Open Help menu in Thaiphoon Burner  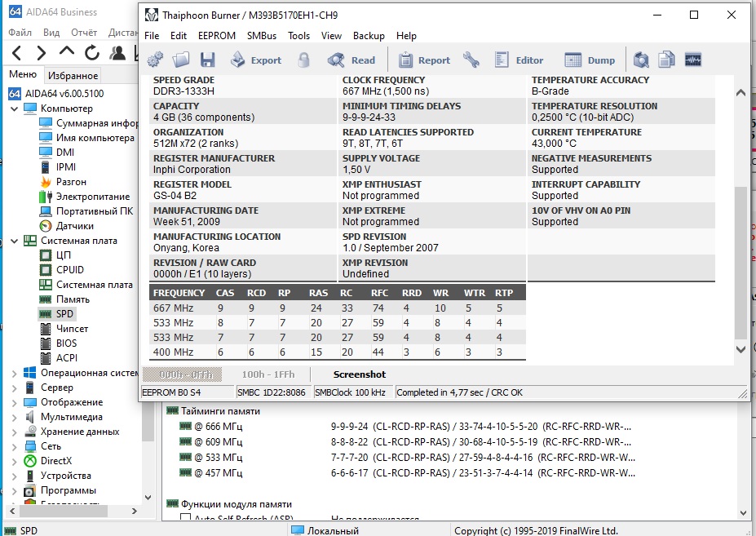(x=406, y=36)
